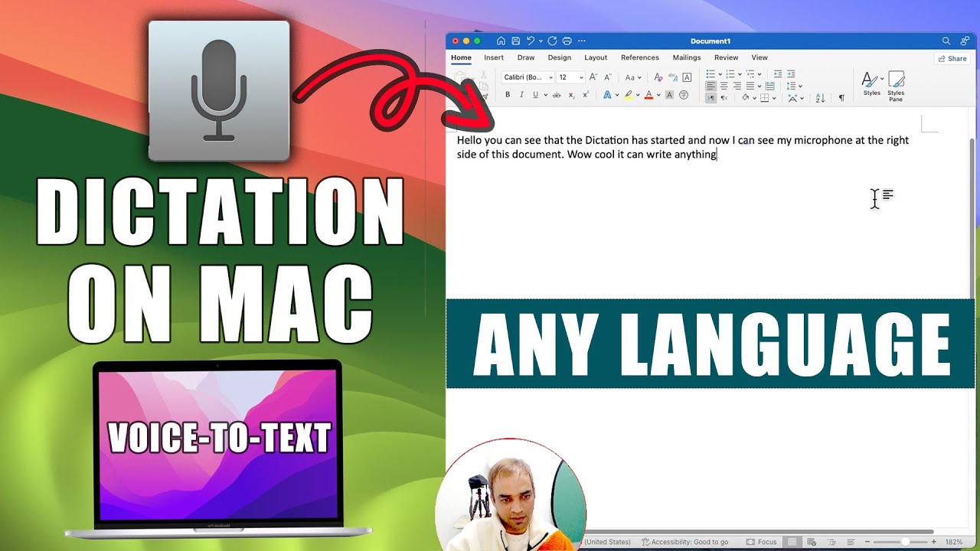Center align the paragraph
The height and width of the screenshot is (551, 980).
pos(724,86)
